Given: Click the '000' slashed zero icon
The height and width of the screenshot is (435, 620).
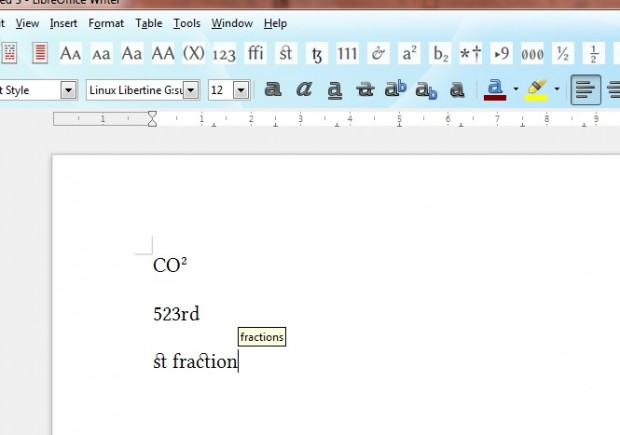Looking at the screenshot, I should [532, 53].
